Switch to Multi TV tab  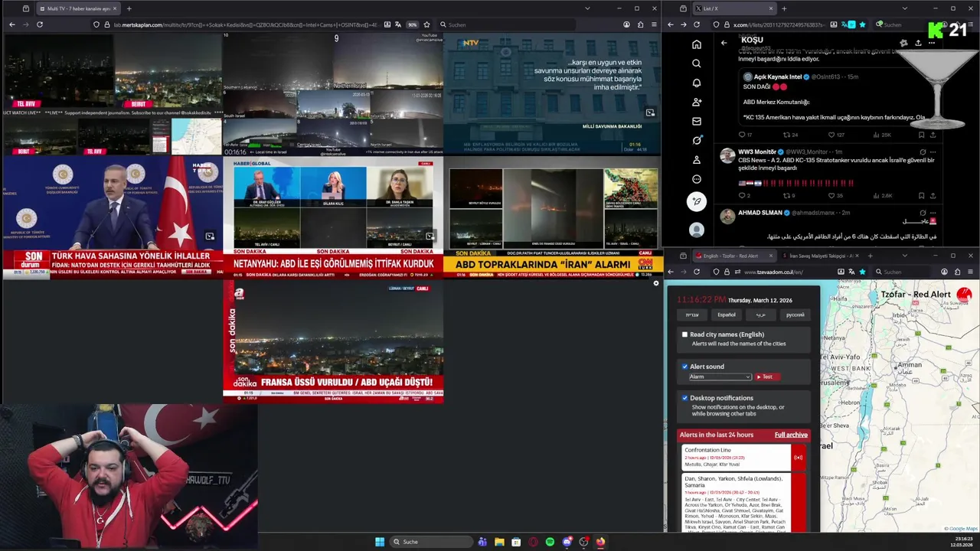[x=77, y=8]
